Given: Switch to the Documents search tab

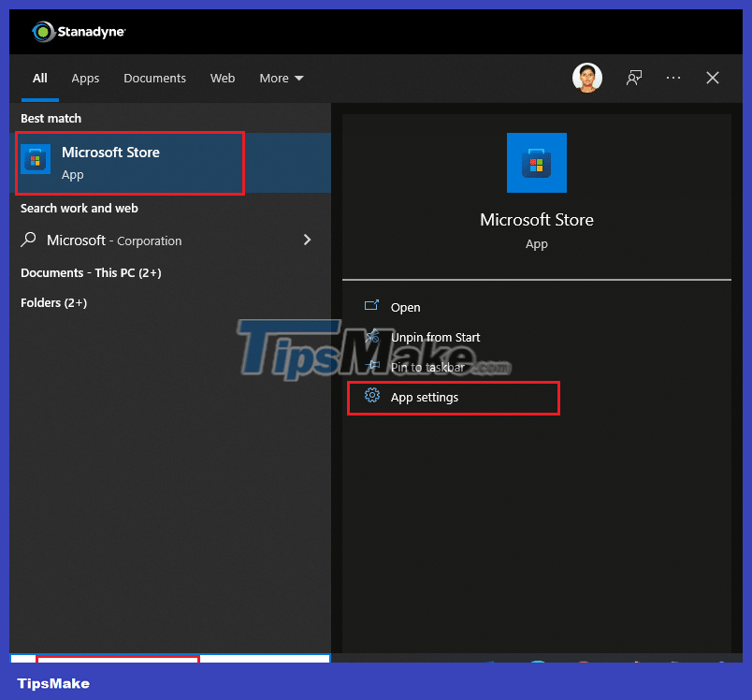Looking at the screenshot, I should (154, 78).
